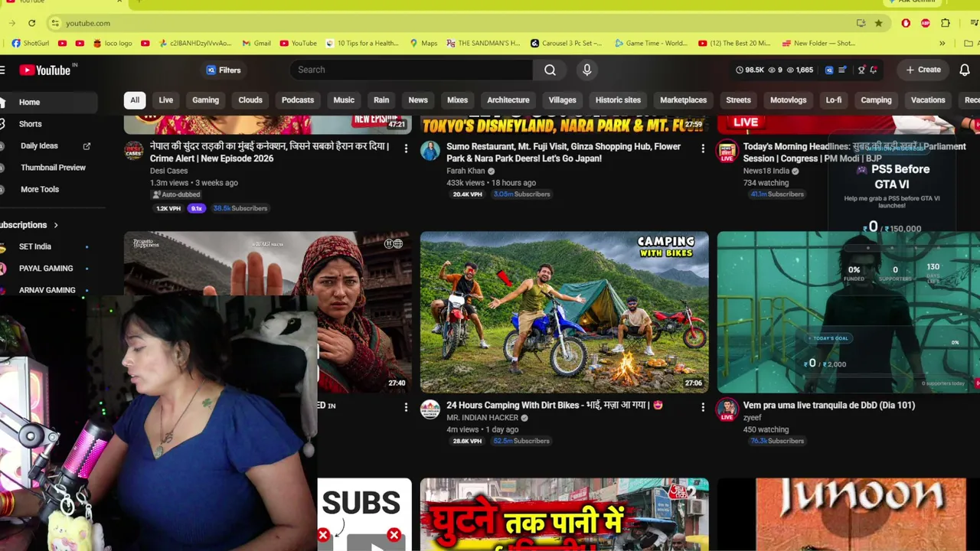This screenshot has height=551, width=980.
Task: Pick the Motovlogs chip
Action: (788, 100)
